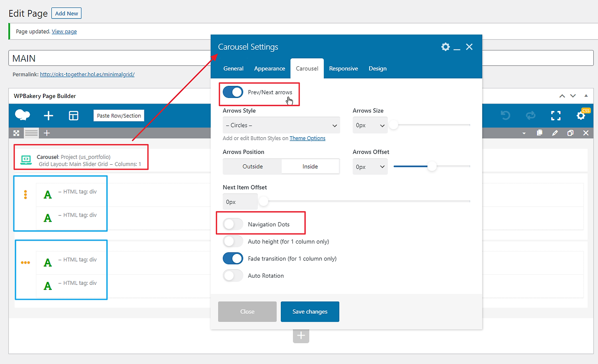598x364 pixels.
Task: Move WPBakery panel up with the arrow
Action: coord(562,96)
